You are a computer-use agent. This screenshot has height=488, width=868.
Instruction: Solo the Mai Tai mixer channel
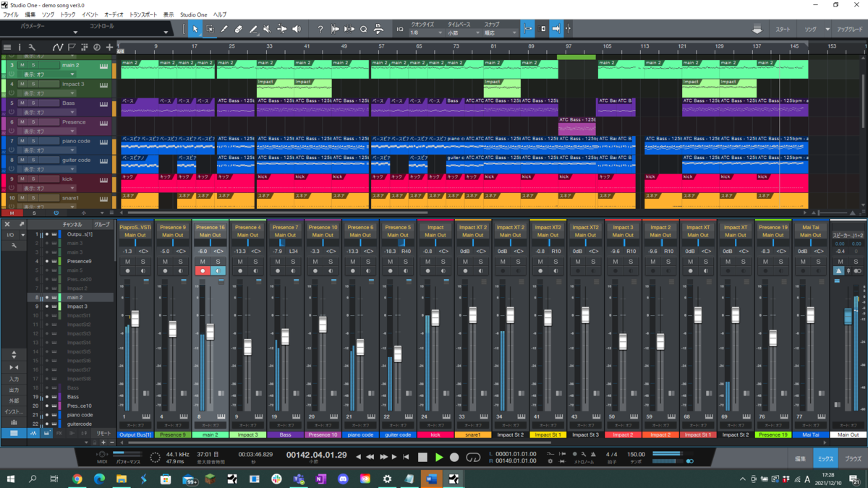click(819, 262)
